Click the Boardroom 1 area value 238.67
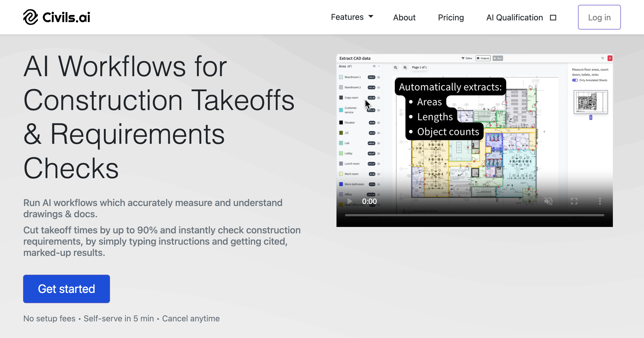 371,77
